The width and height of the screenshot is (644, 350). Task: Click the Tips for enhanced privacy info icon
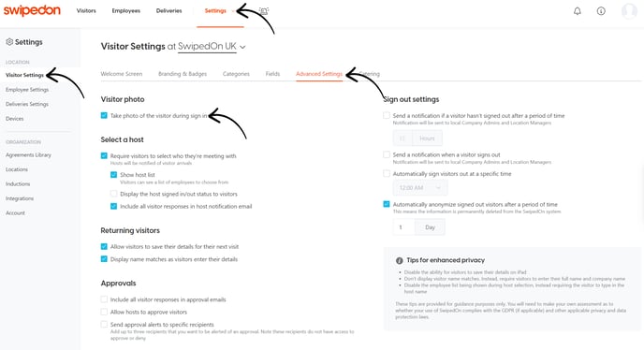click(399, 260)
